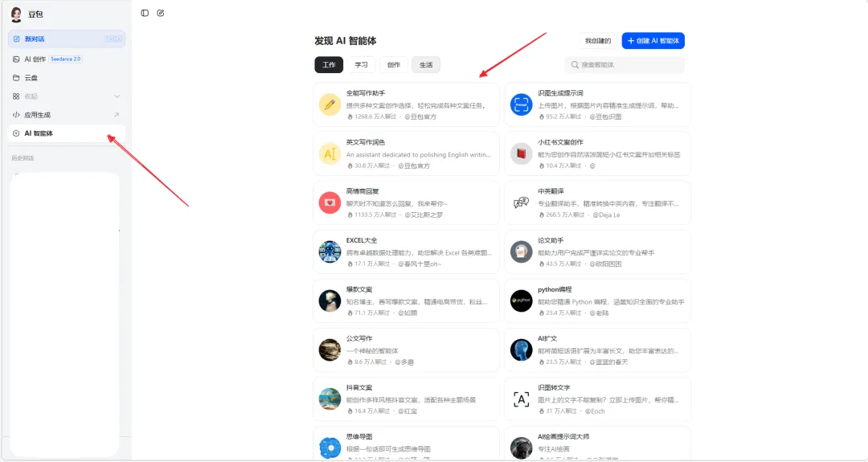
Task: Open the 思维导图 title
Action: [359, 436]
